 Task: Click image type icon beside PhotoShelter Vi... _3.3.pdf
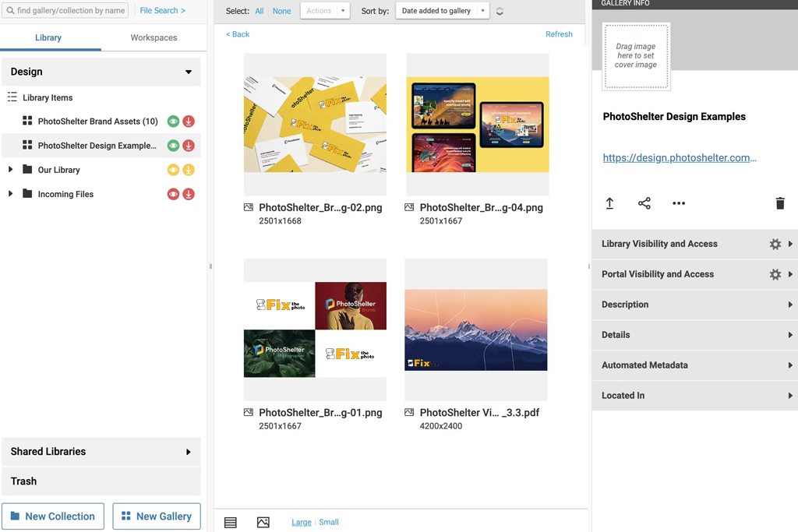tap(409, 413)
